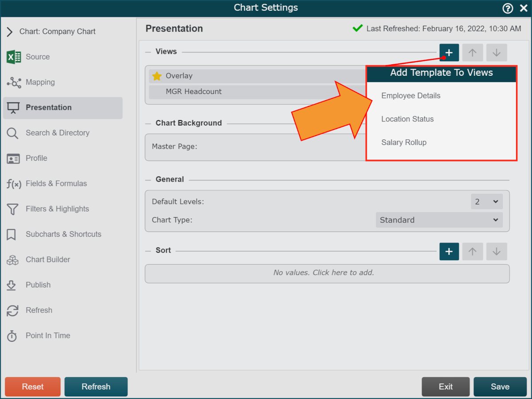Add a new sort with plus button
The width and height of the screenshot is (532, 399).
pos(449,251)
